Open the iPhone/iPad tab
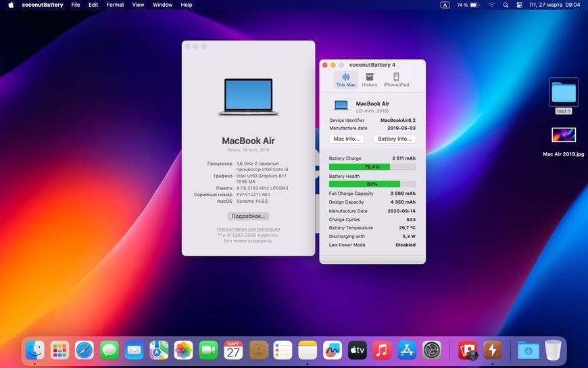 coord(396,80)
